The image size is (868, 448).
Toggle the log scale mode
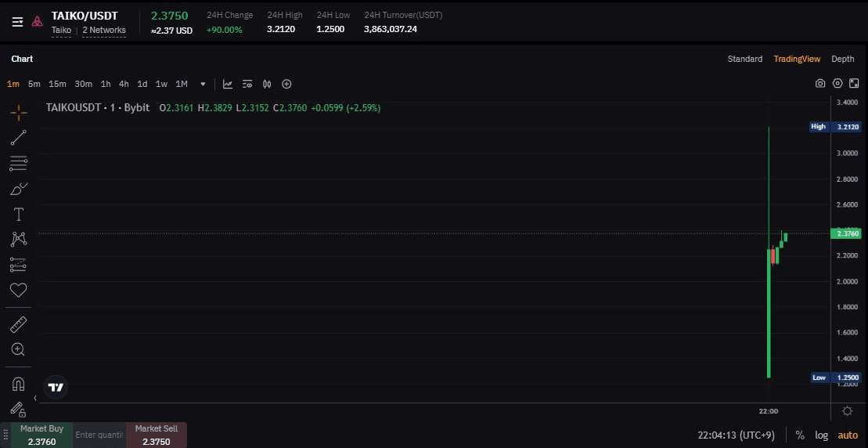[822, 435]
